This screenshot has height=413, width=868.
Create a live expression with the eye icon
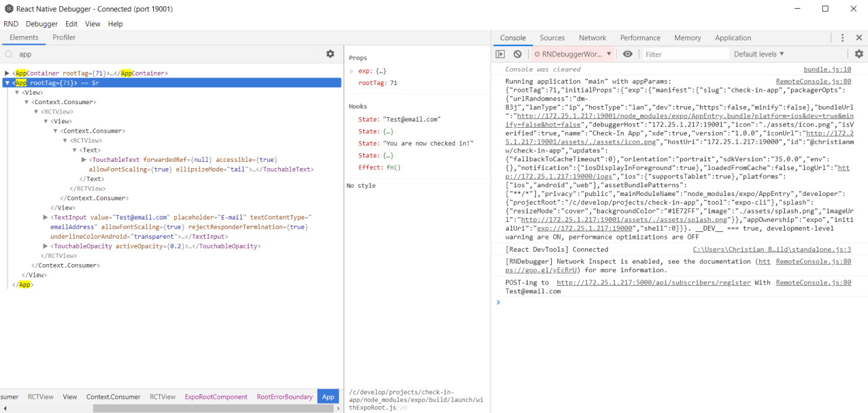(626, 54)
